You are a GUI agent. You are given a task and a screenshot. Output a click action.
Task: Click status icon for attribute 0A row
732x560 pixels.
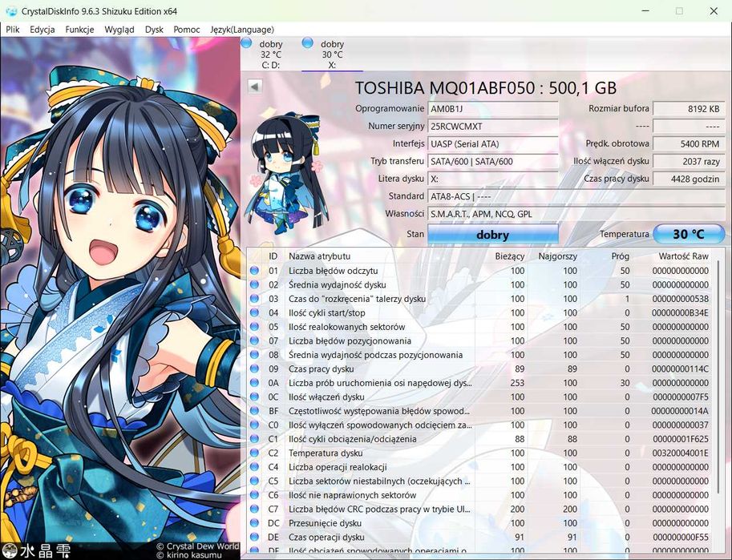[x=254, y=382]
